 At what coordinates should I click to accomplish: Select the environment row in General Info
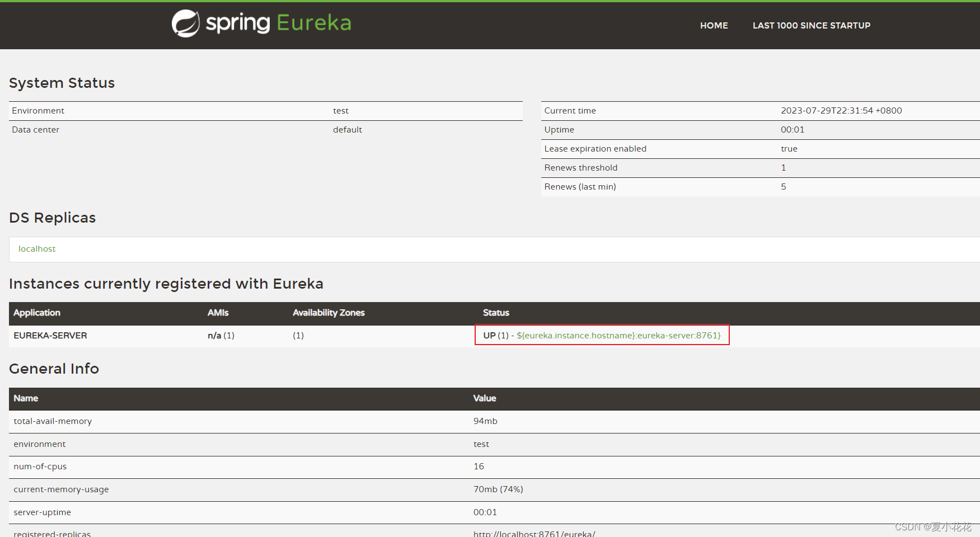click(494, 444)
